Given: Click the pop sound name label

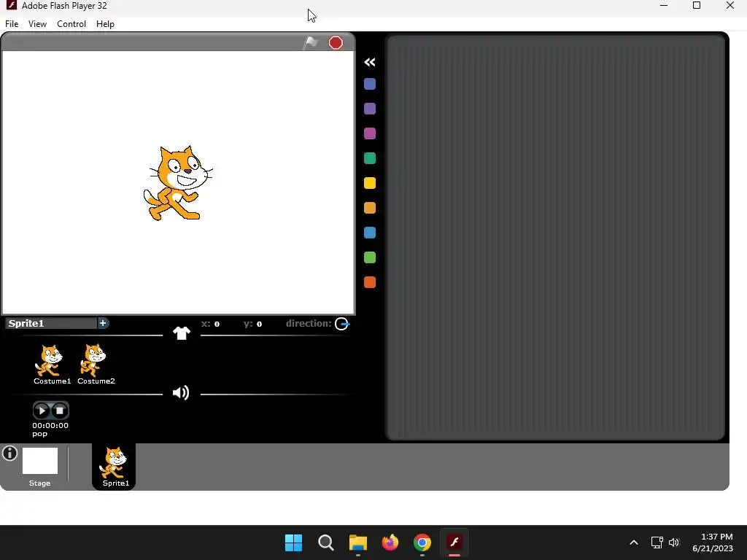Looking at the screenshot, I should coord(40,434).
